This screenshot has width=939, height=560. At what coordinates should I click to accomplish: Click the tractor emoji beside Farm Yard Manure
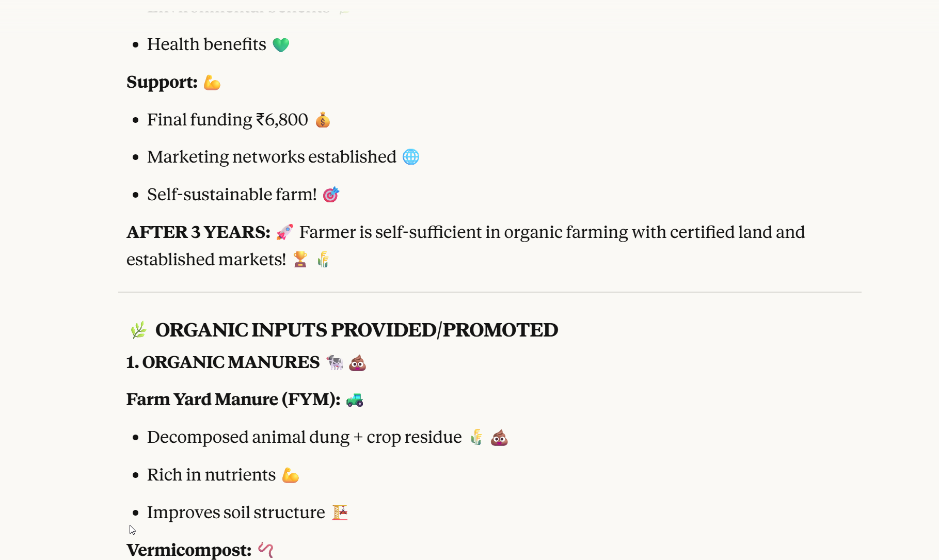click(x=355, y=400)
